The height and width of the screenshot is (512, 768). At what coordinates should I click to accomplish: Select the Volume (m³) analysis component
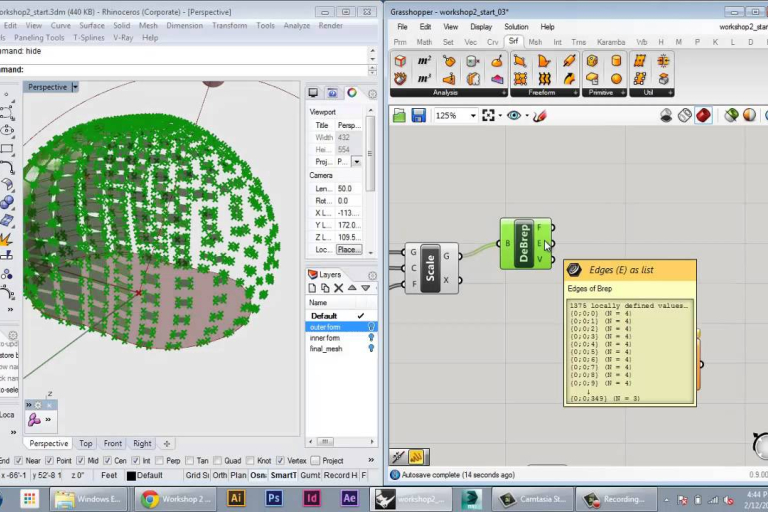click(x=424, y=78)
